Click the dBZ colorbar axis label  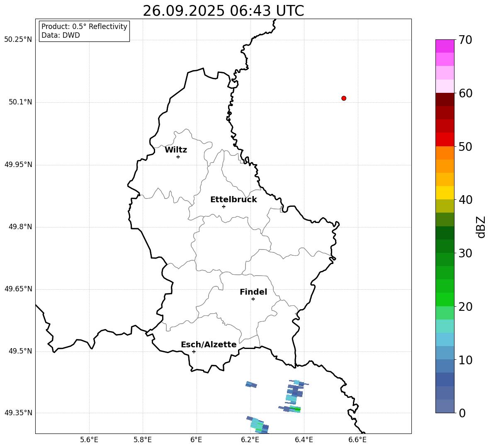(x=481, y=227)
